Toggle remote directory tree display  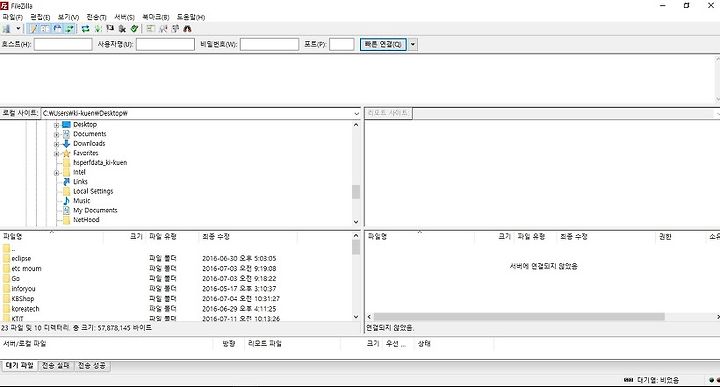tap(57, 29)
